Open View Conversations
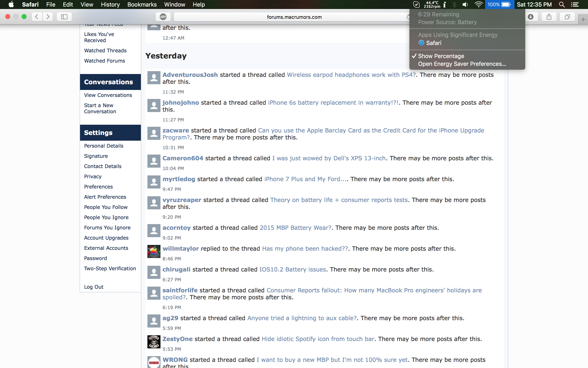The height and width of the screenshot is (368, 588). 108,95
